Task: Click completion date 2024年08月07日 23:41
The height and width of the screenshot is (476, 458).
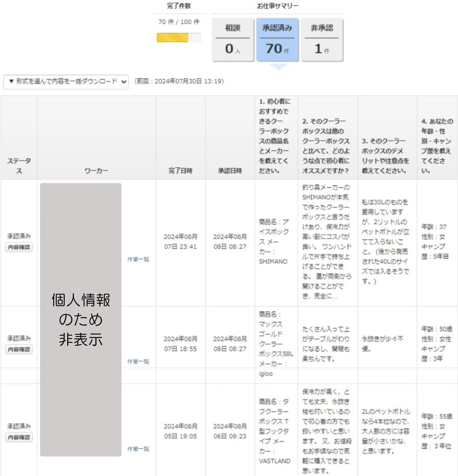Action: (x=180, y=242)
